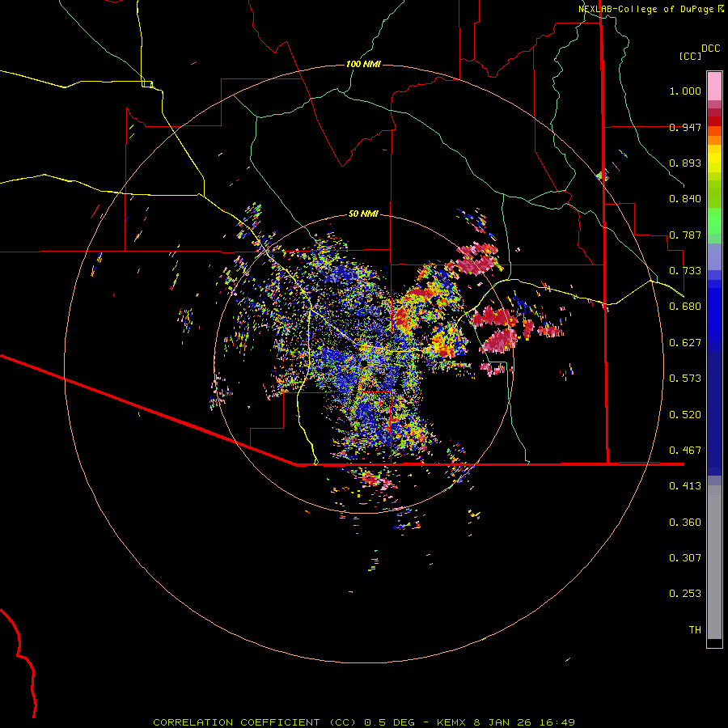Viewport: 728px width, 728px height.
Task: Click the 0.947 scale value
Action: point(685,127)
